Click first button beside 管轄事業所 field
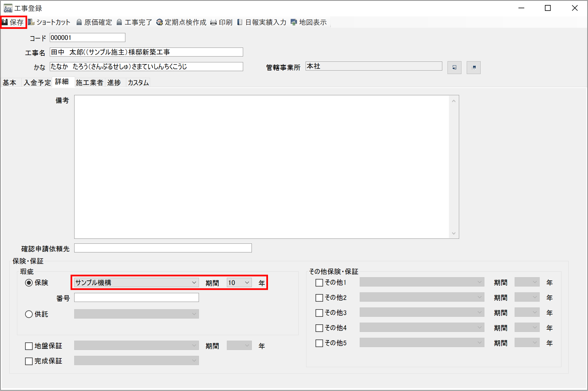 pyautogui.click(x=454, y=67)
